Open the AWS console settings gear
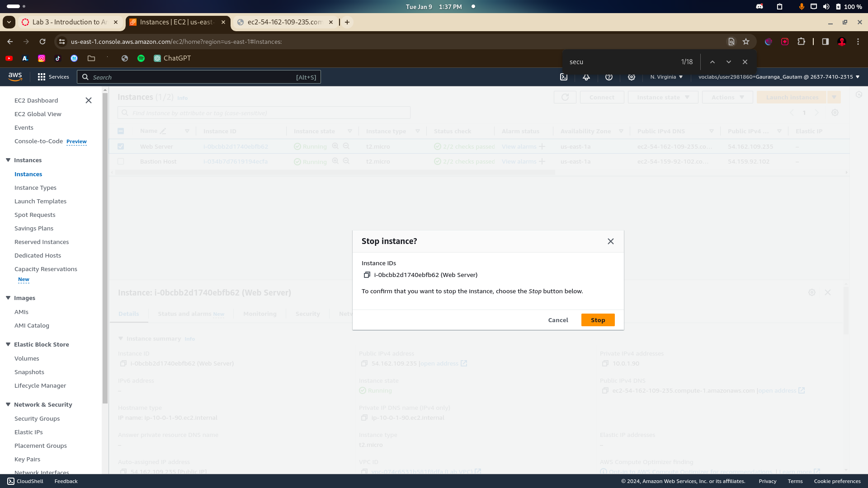Viewport: 868px width, 488px height. click(x=631, y=77)
